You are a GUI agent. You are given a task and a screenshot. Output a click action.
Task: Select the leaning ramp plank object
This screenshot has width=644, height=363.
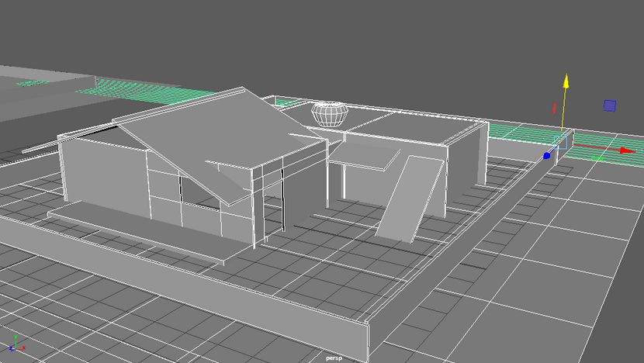tap(409, 199)
